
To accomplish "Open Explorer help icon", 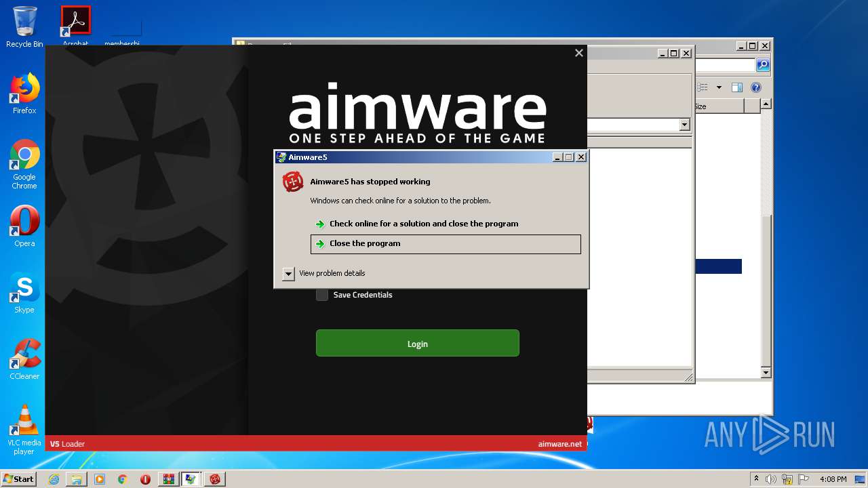I will click(x=756, y=87).
